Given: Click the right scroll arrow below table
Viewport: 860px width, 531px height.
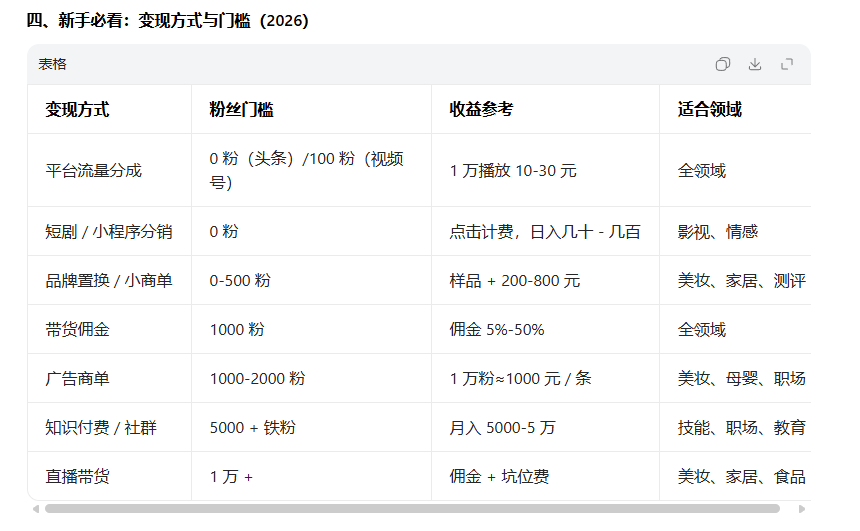Looking at the screenshot, I should click(x=801, y=509).
